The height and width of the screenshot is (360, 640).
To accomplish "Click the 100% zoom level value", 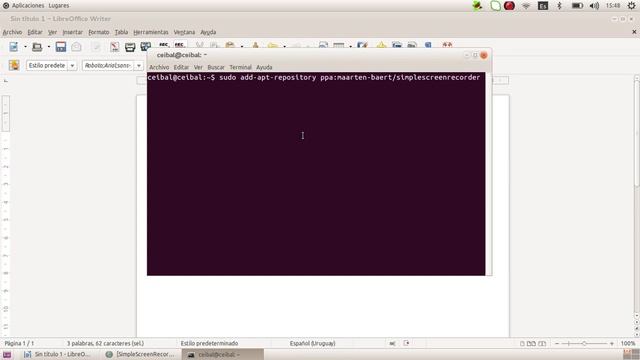I will (x=628, y=344).
